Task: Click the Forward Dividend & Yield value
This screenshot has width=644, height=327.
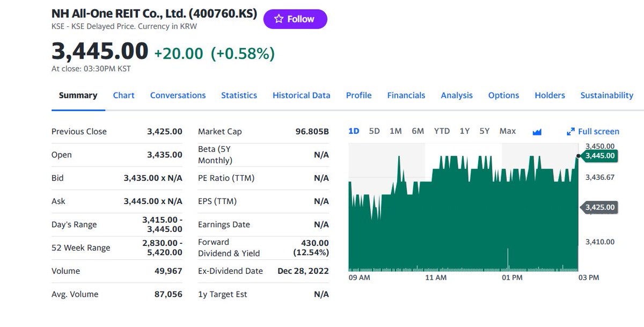Action: tap(311, 248)
